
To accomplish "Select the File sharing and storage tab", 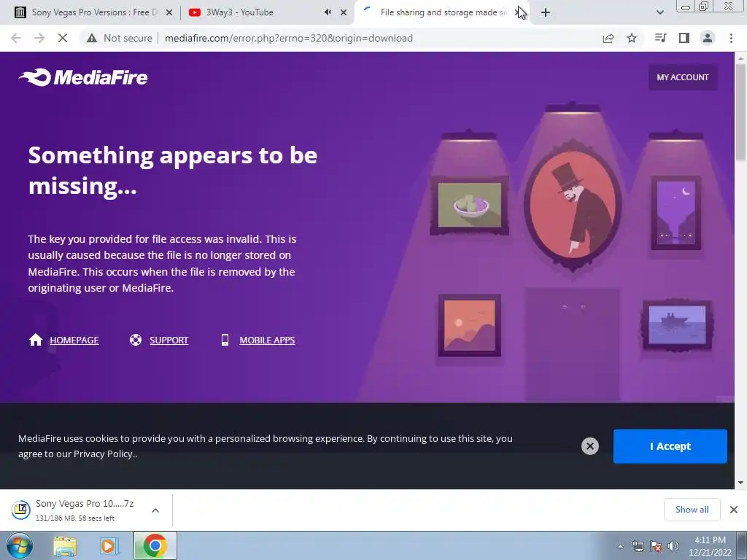I will (441, 12).
